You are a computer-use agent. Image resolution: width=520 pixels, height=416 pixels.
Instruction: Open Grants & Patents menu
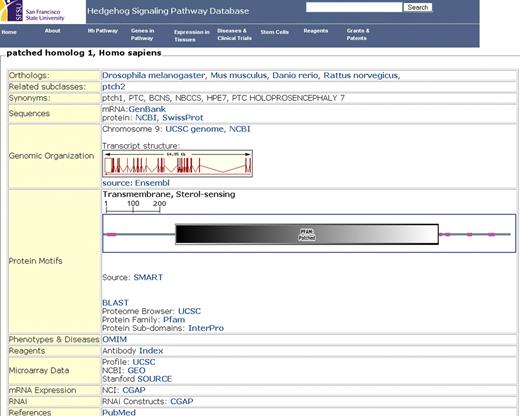[x=358, y=34]
